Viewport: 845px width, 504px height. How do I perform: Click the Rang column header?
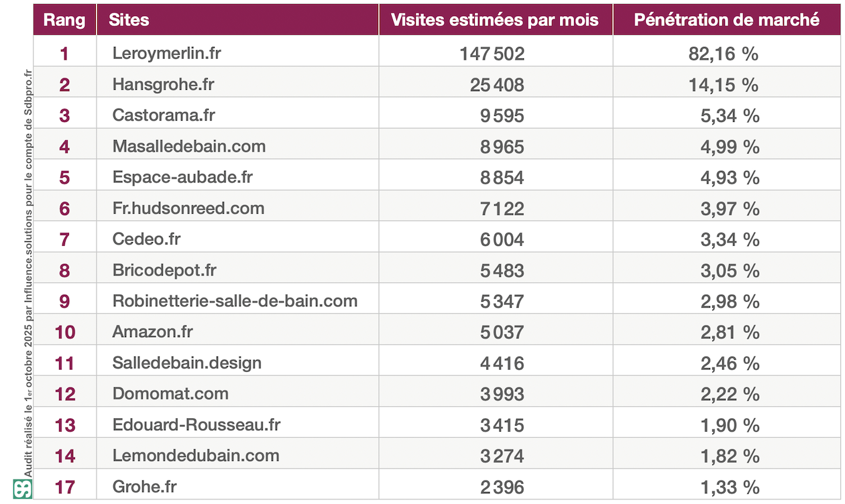tap(64, 20)
